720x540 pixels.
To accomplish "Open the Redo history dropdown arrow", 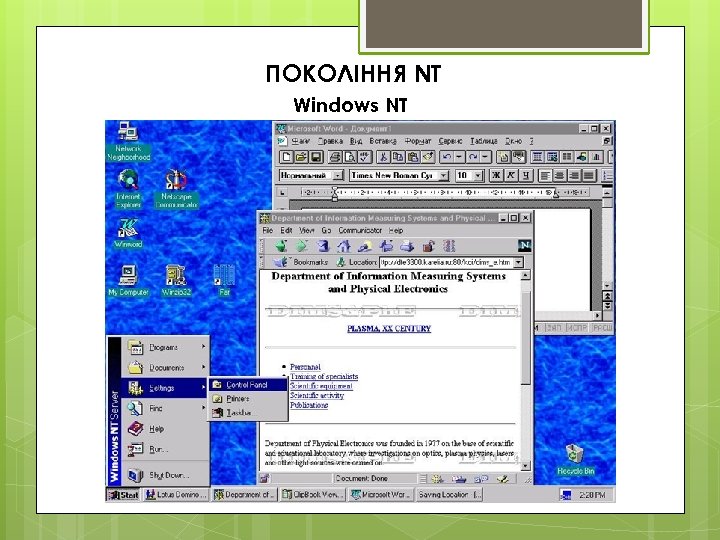I will (486, 157).
